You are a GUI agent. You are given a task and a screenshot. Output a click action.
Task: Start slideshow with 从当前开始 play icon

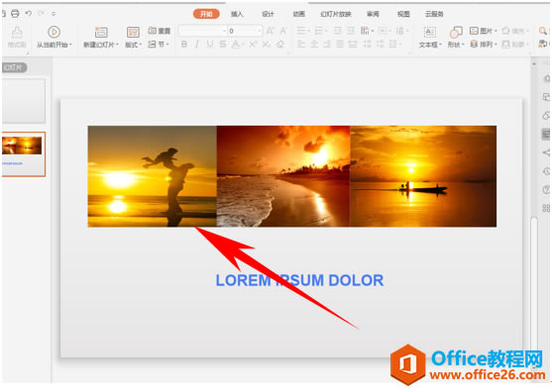pyautogui.click(x=54, y=32)
